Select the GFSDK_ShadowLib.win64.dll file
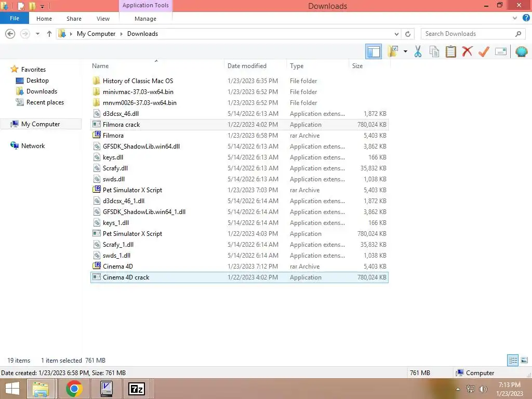Screen dimensions: 532x399 coord(239,146)
